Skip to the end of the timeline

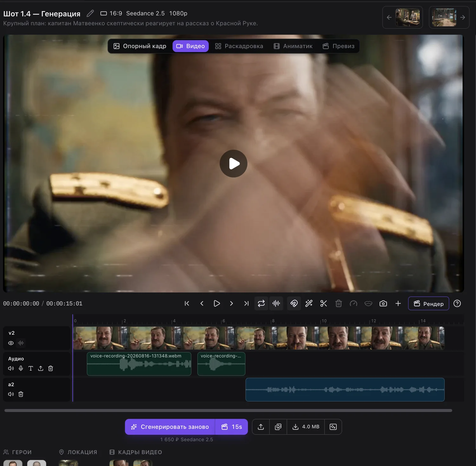246,304
